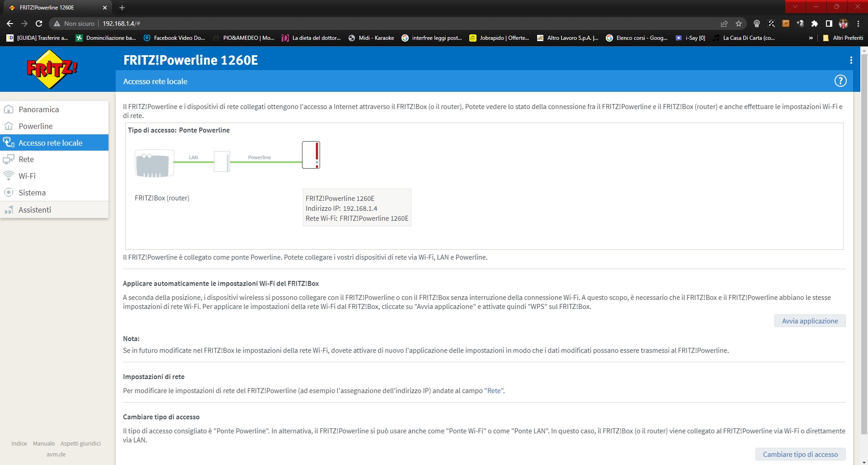Click the Panoramica home icon
The image size is (868, 465).
9,109
